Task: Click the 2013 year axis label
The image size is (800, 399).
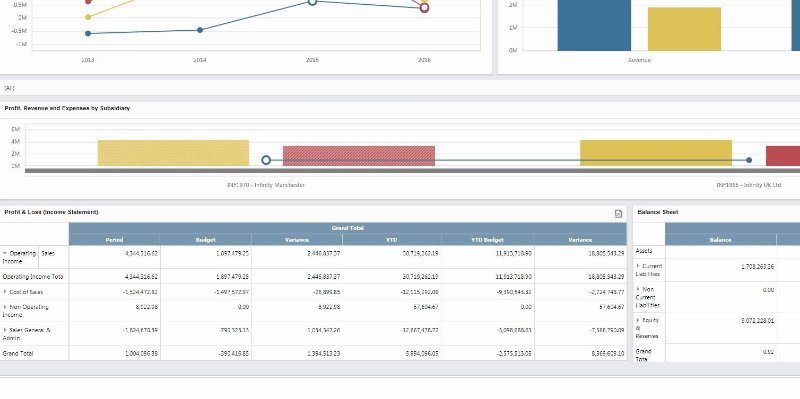Action: click(x=88, y=60)
